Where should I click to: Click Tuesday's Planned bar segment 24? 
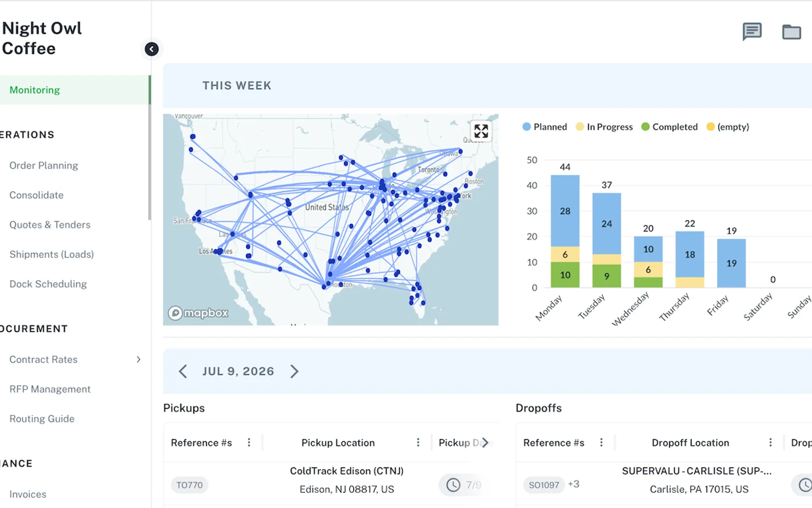[x=606, y=224]
